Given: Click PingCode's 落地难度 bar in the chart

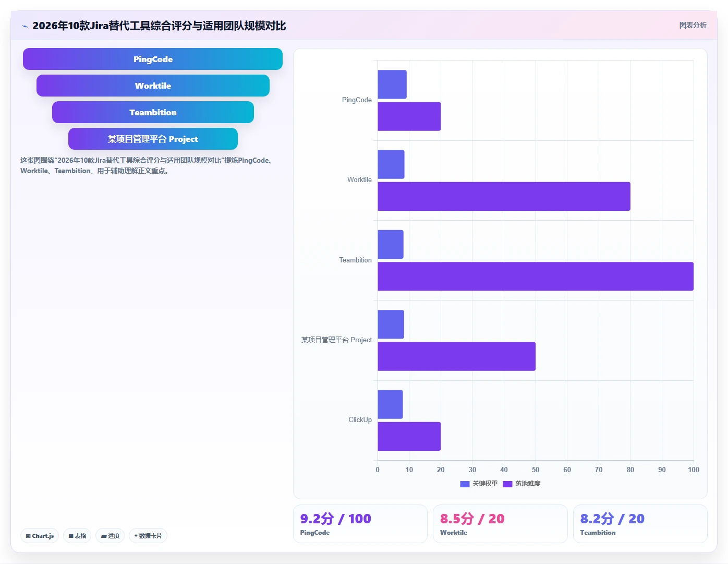Looking at the screenshot, I should click(409, 116).
